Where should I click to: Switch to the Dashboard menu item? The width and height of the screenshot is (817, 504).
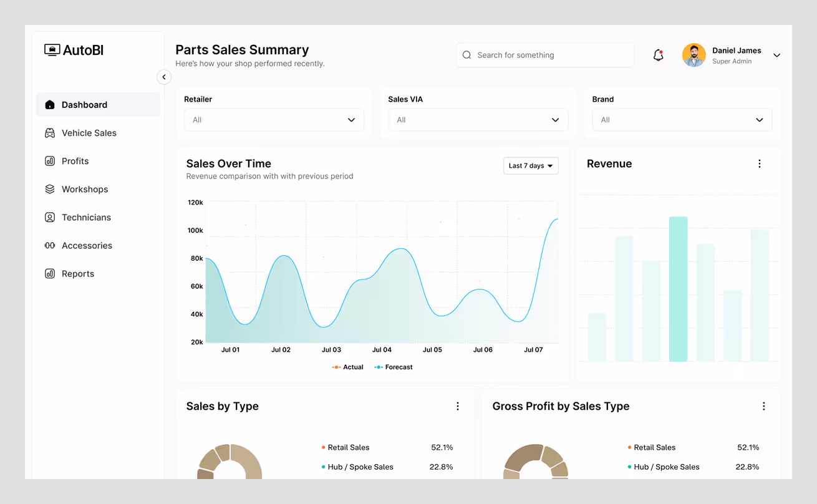pyautogui.click(x=84, y=105)
